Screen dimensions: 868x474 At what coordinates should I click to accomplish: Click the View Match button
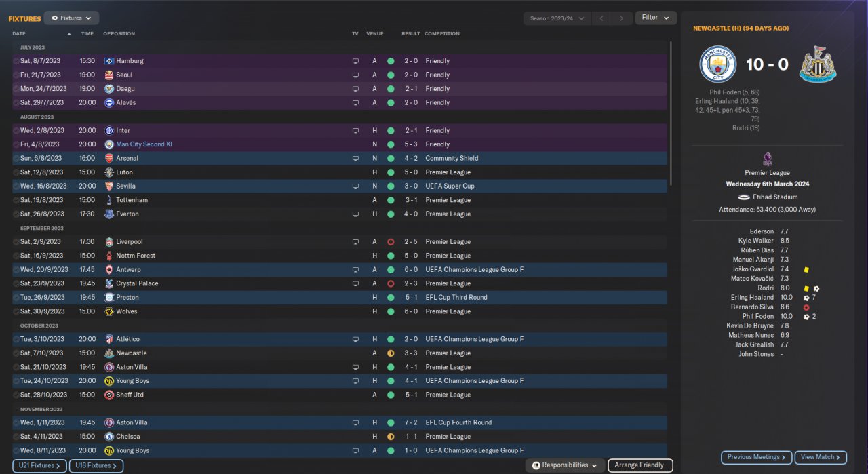pyautogui.click(x=821, y=457)
